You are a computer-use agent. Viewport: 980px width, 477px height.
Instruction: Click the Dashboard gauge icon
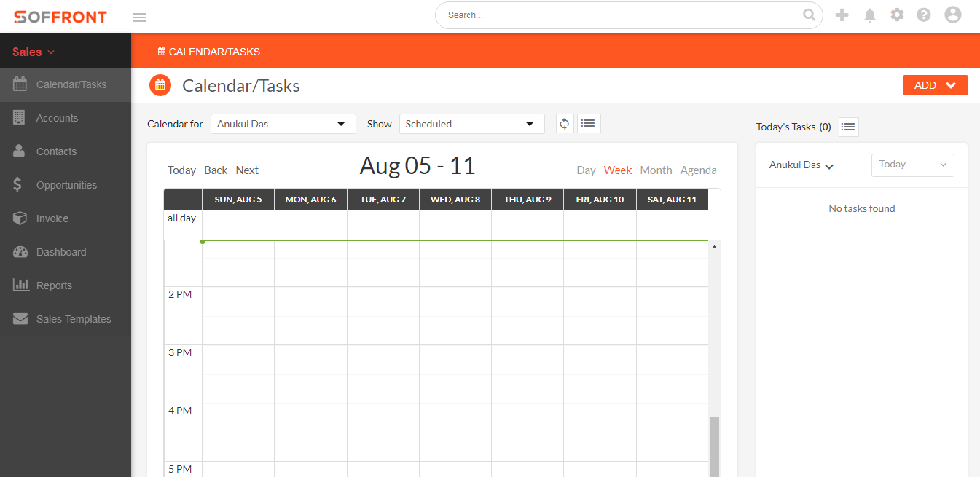(20, 252)
